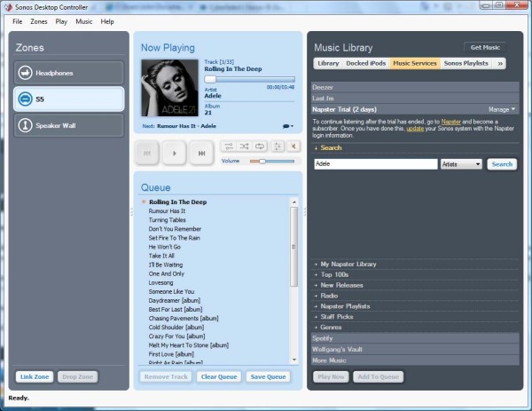Image resolution: width=532 pixels, height=411 pixels.
Task: Select the Napster Trial header row
Action: pos(415,109)
